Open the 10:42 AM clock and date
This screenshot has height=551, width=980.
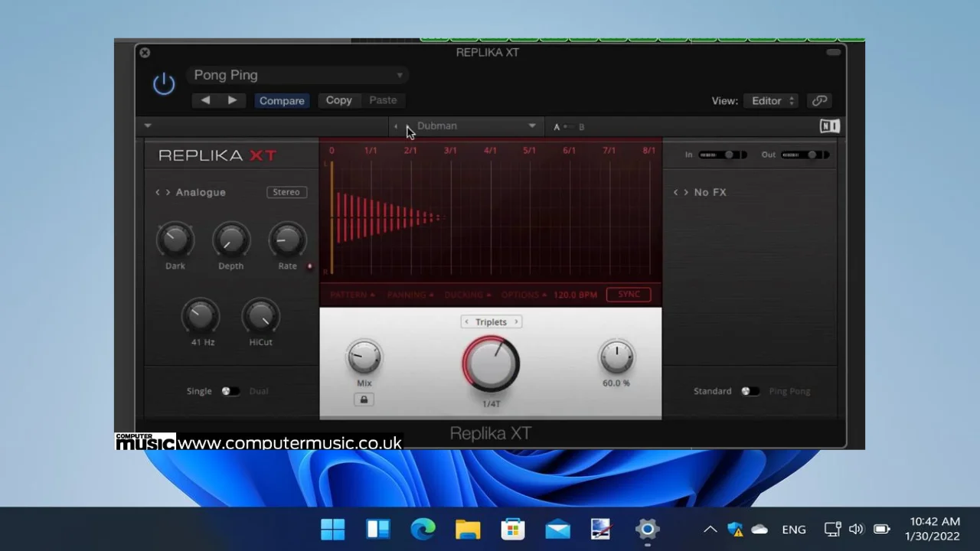[x=932, y=529]
